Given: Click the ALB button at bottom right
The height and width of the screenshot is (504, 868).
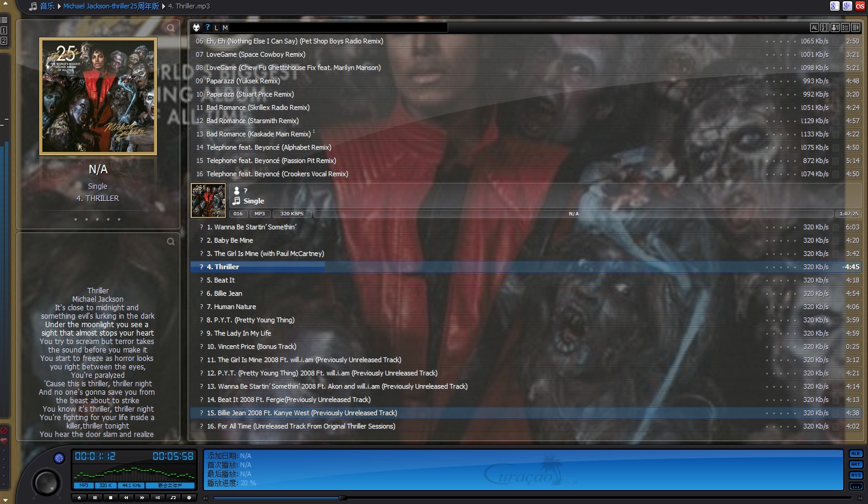Looking at the screenshot, I should pyautogui.click(x=856, y=454).
